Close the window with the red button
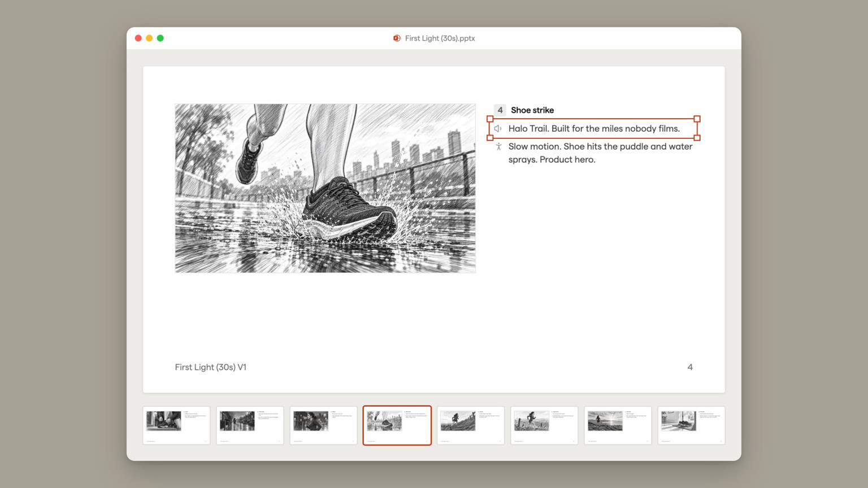 click(138, 38)
